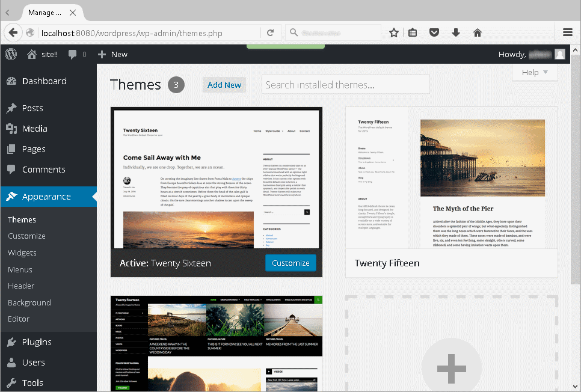Open the Firefox hamburger menu

coord(567,32)
